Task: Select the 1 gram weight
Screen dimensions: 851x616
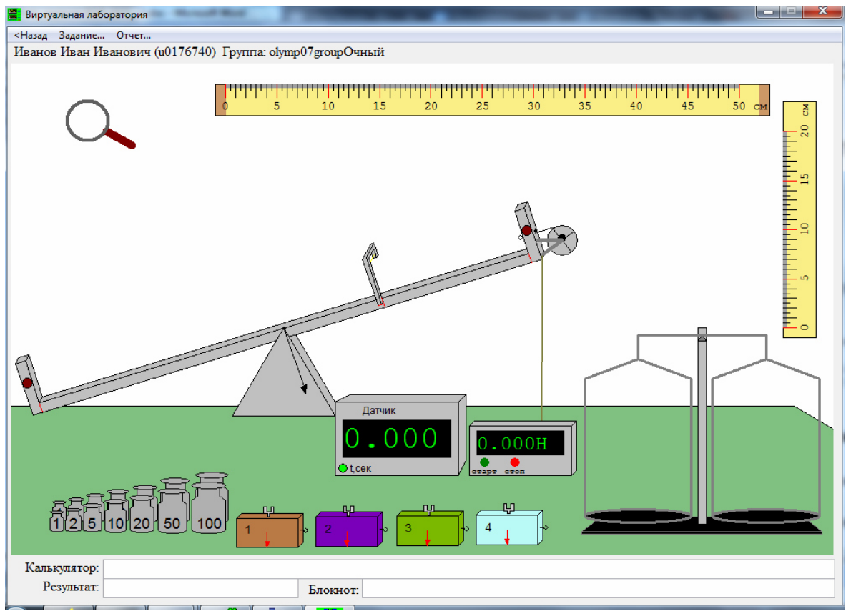Action: tap(57, 517)
